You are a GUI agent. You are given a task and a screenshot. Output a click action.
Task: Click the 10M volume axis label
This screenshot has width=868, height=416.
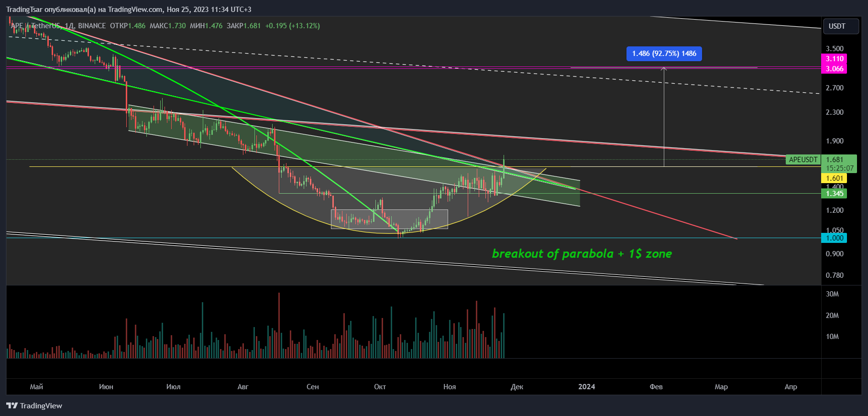click(832, 337)
